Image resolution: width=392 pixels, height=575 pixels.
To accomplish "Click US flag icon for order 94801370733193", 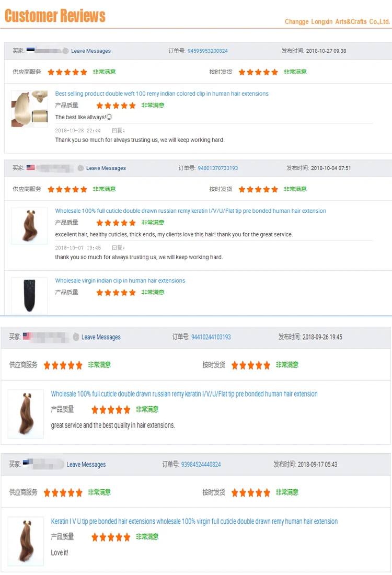I will pos(30,168).
